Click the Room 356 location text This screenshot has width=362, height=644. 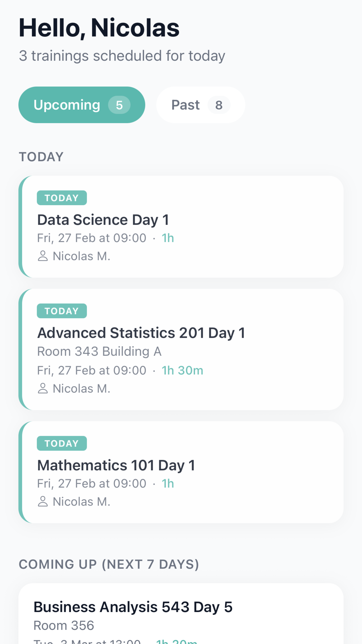(x=64, y=625)
